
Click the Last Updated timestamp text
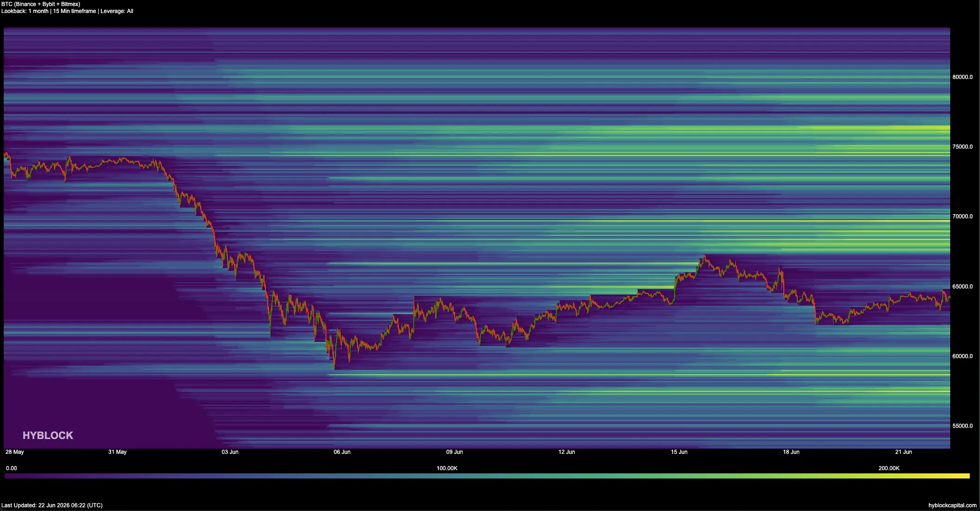point(52,505)
